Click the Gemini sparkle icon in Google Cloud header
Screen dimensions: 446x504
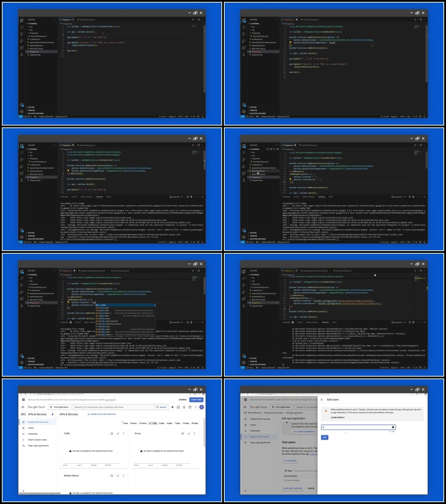[x=173, y=407]
